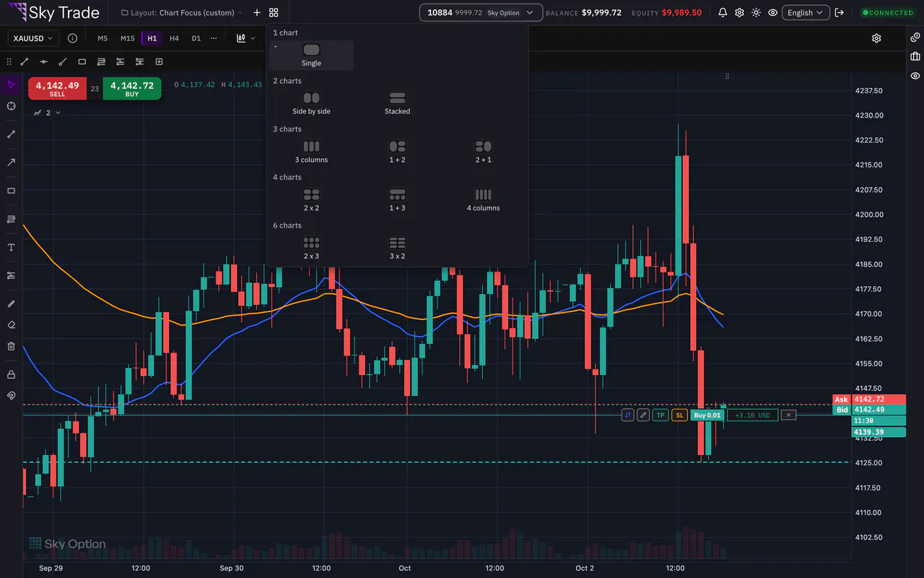The width and height of the screenshot is (924, 578).
Task: Choose Single chart layout
Action: pos(311,55)
